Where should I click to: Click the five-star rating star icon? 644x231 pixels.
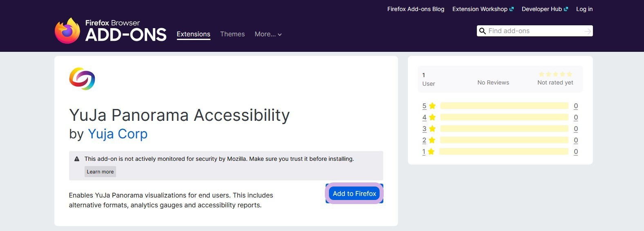coord(432,106)
